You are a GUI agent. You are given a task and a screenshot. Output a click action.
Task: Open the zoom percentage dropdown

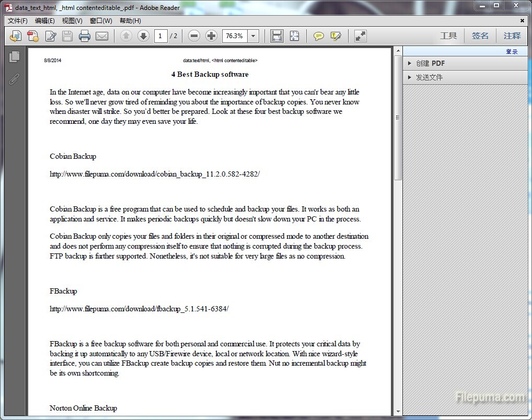coord(253,36)
